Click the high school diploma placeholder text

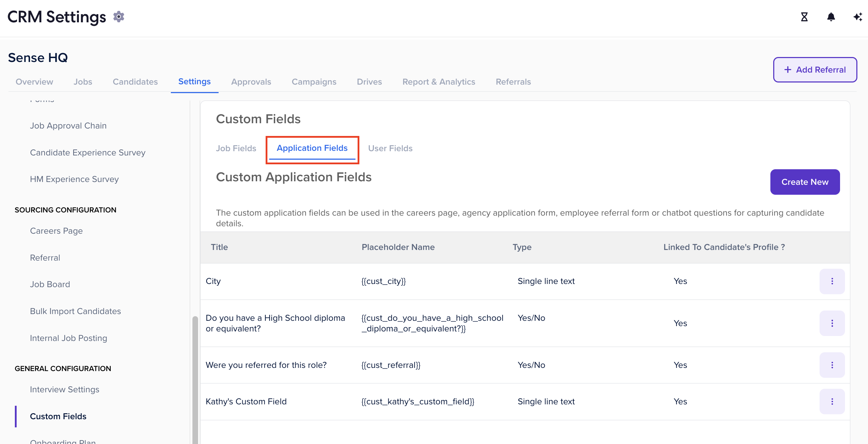[432, 323]
